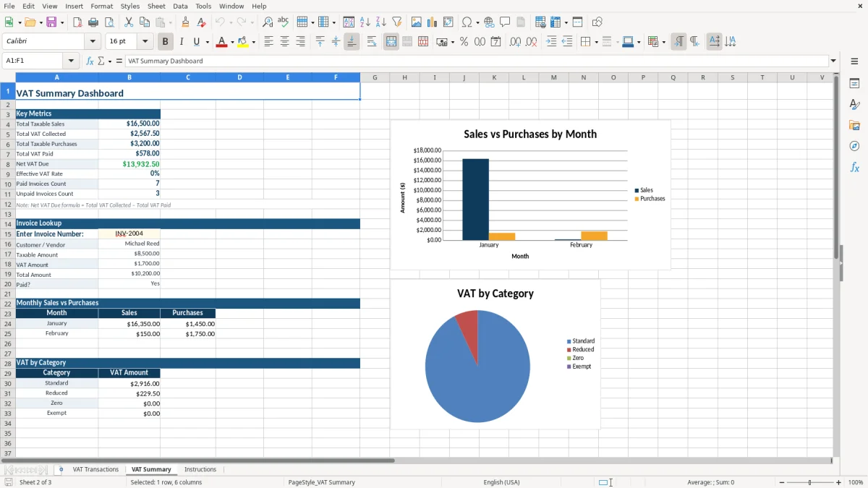Screen dimensions: 868x488
Task: Open Background Color dropdown arrow
Action: (x=253, y=42)
